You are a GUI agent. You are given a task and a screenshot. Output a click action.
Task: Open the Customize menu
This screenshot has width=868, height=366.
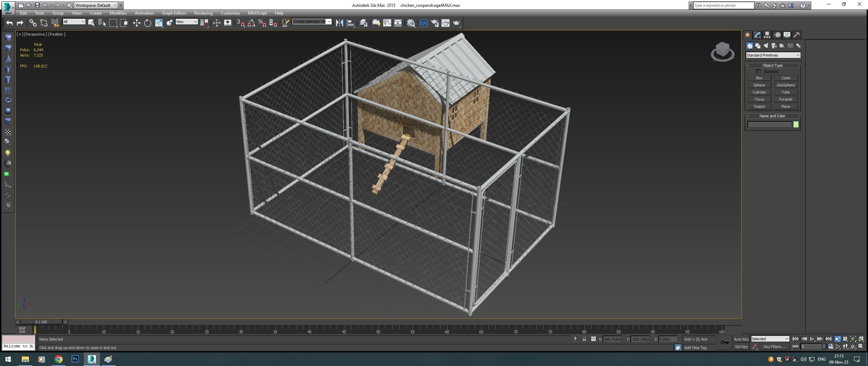point(230,13)
